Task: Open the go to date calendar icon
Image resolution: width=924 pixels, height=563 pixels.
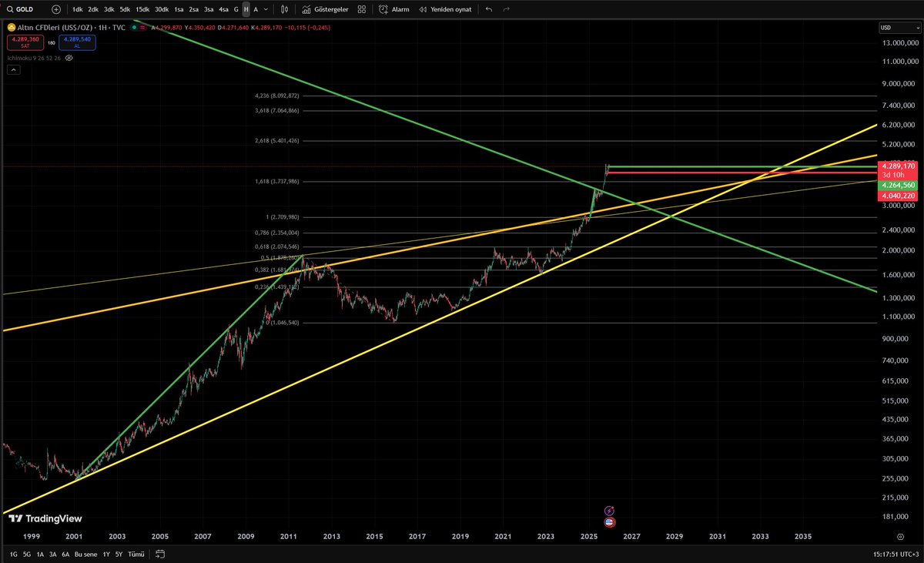Action: tap(159, 554)
